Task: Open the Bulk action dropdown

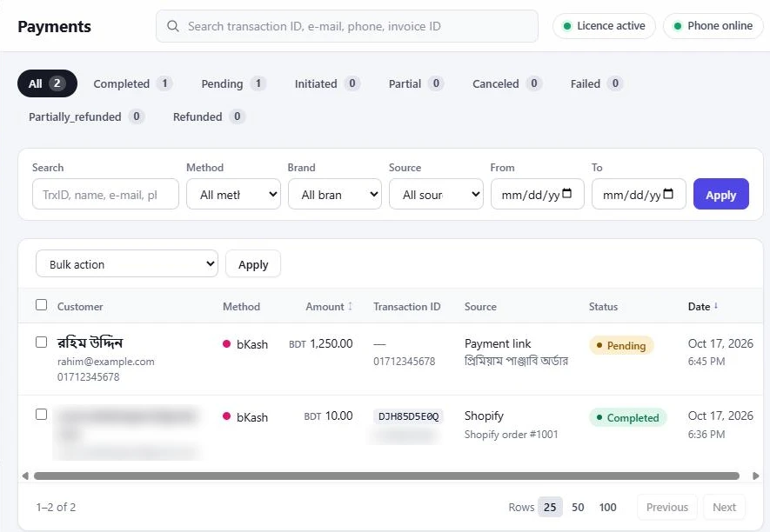Action: pos(127,264)
